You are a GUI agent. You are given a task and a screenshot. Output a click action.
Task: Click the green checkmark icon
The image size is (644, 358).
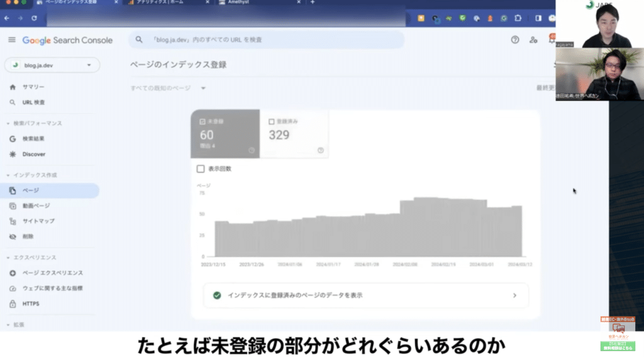[x=217, y=296]
